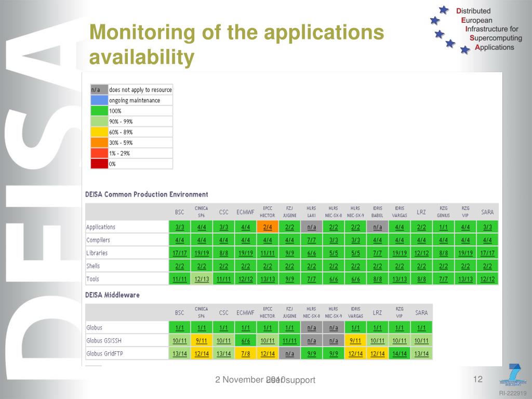
Task: Pick the yellow 60% - 89% legend swatch
Action: [x=99, y=132]
